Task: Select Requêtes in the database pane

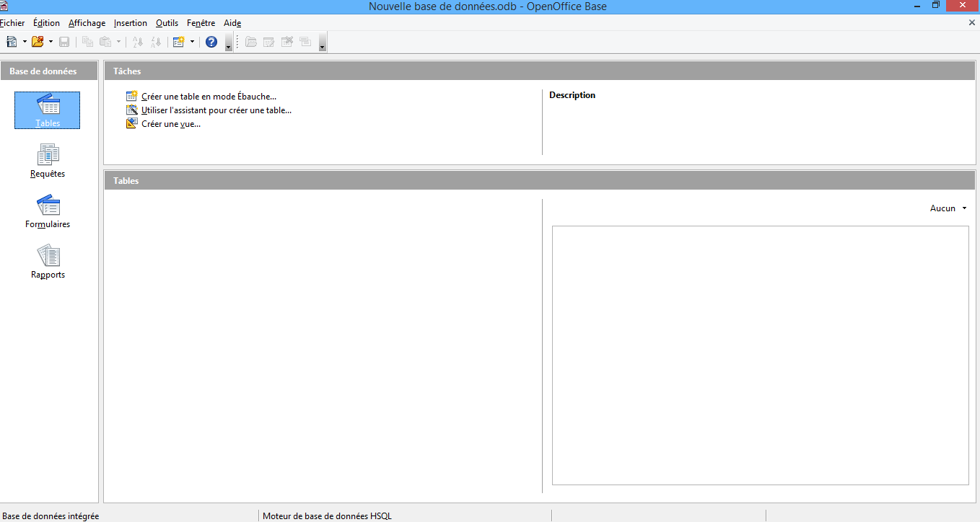Action: 48,161
